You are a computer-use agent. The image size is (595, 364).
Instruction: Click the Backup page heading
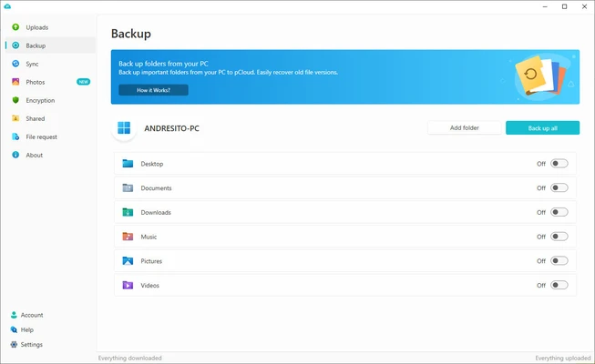pos(131,34)
